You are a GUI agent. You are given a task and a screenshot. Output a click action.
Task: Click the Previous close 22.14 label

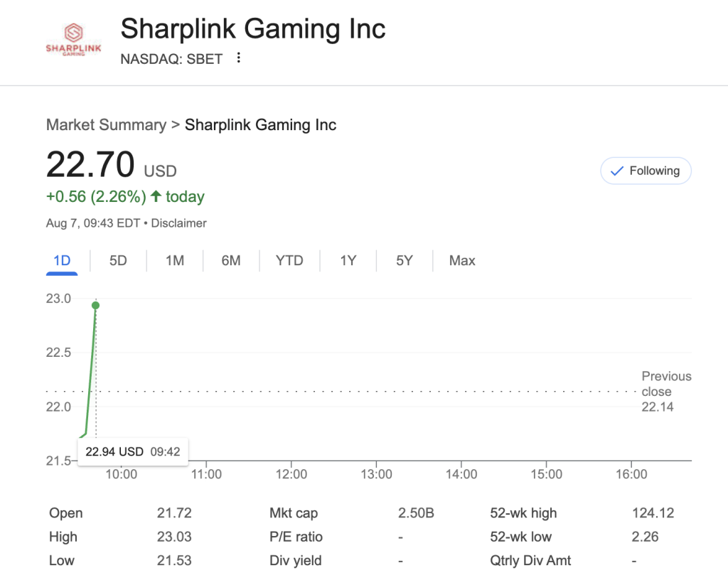point(665,392)
